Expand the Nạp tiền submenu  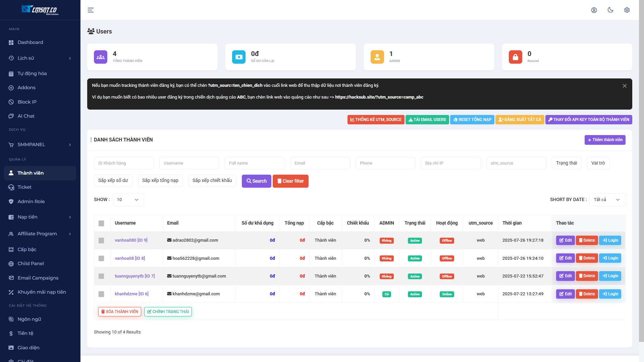click(40, 217)
